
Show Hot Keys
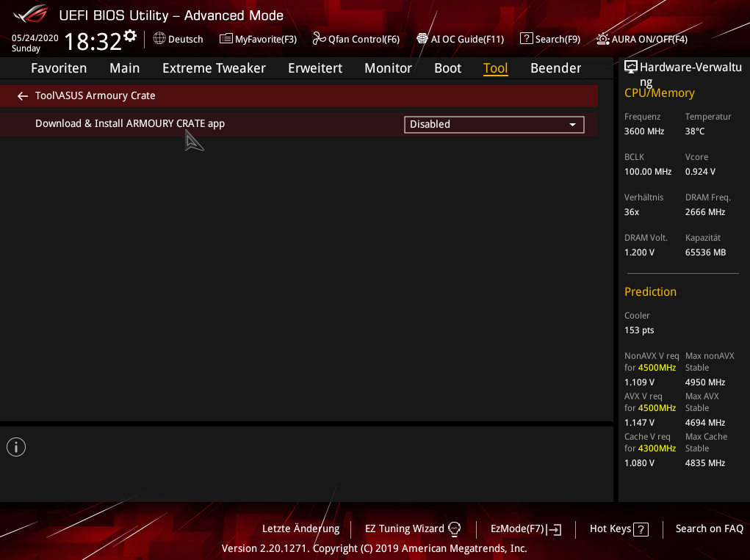[619, 529]
